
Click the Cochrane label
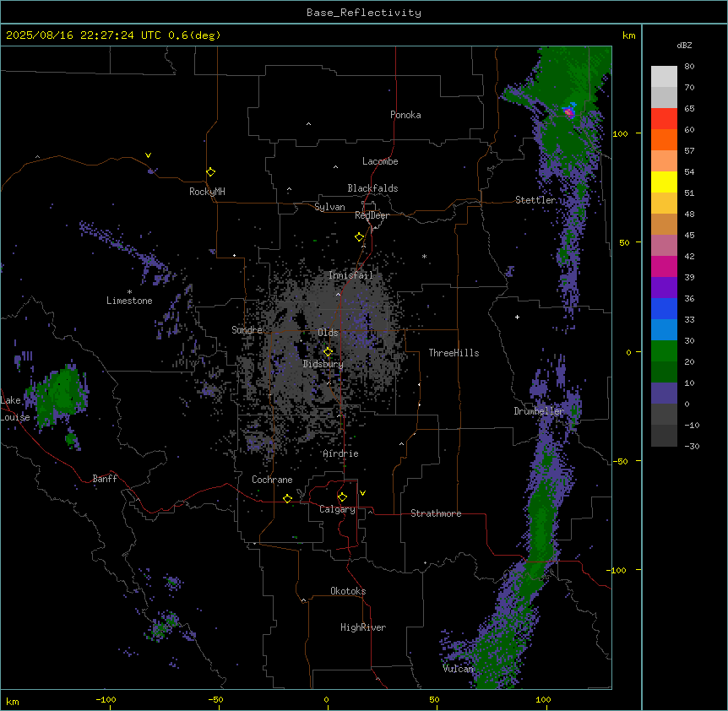[272, 480]
